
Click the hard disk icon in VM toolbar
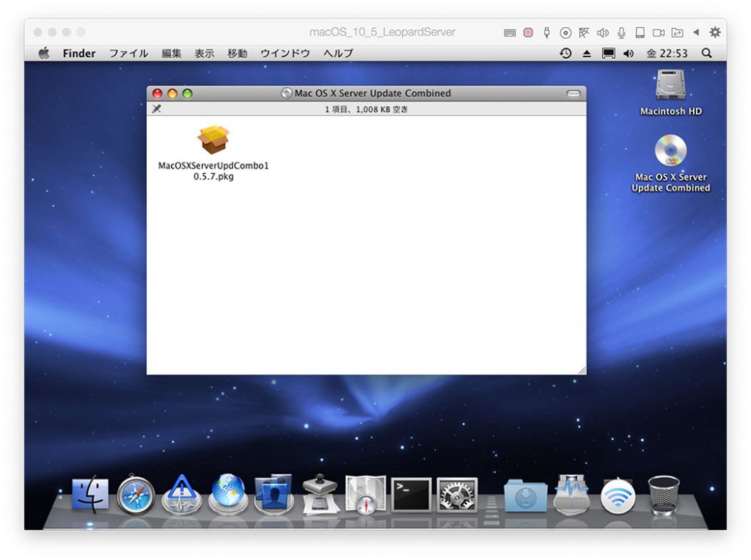640,32
